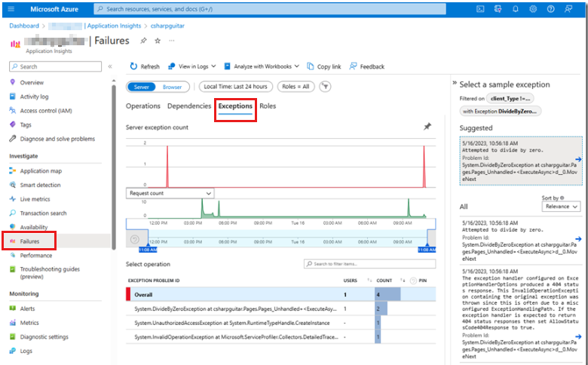Set Local Time Last 24 hours filter
588x365 pixels.
236,87
